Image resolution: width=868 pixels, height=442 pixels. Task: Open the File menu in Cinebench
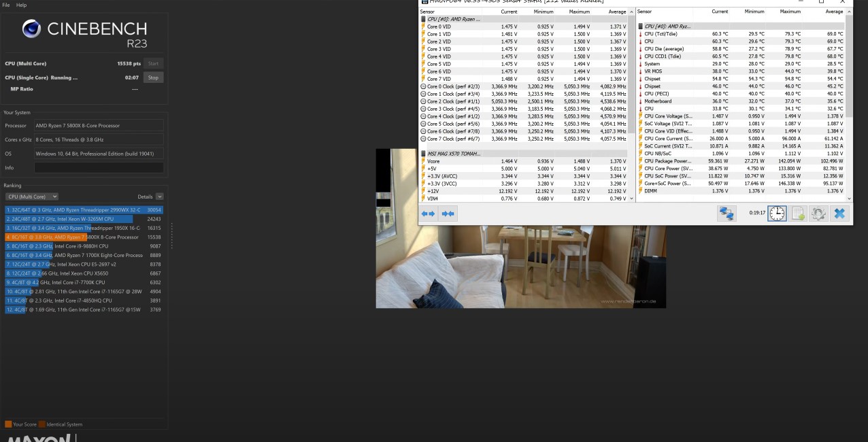coord(6,5)
